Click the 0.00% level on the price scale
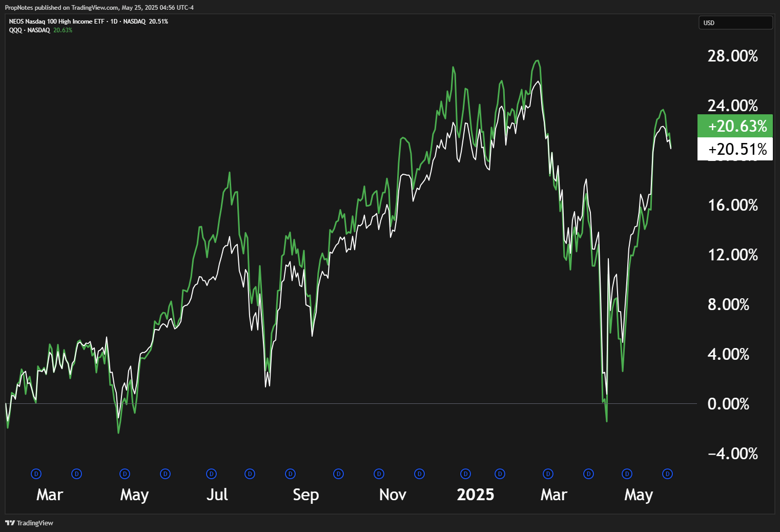This screenshot has height=532, width=780. pos(727,404)
